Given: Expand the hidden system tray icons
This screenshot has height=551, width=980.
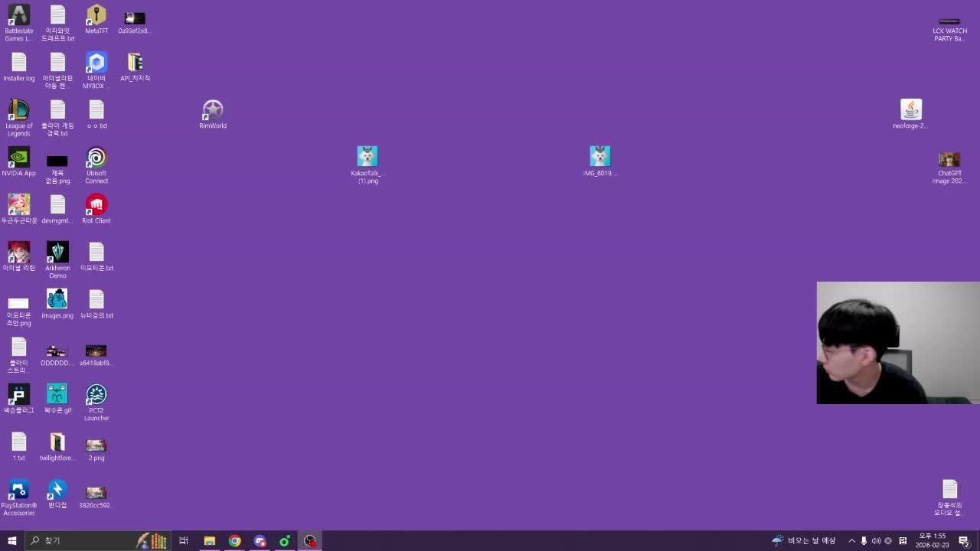Looking at the screenshot, I should 851,541.
